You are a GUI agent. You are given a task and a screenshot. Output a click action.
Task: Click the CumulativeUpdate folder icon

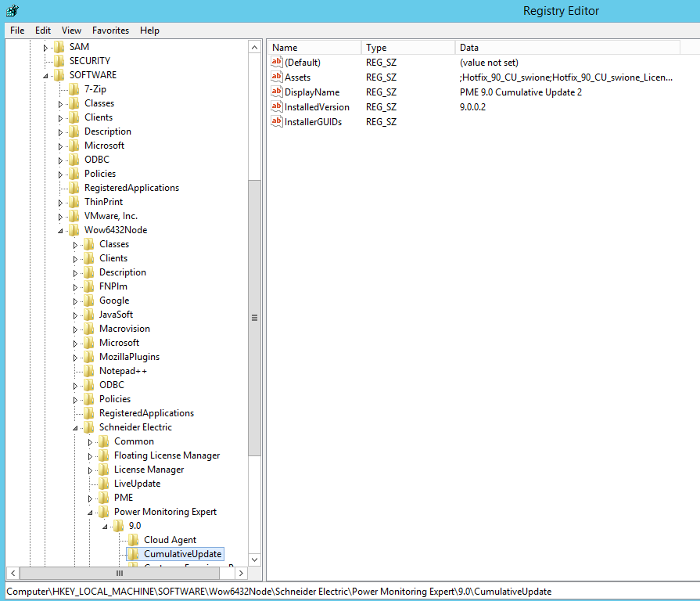(134, 554)
